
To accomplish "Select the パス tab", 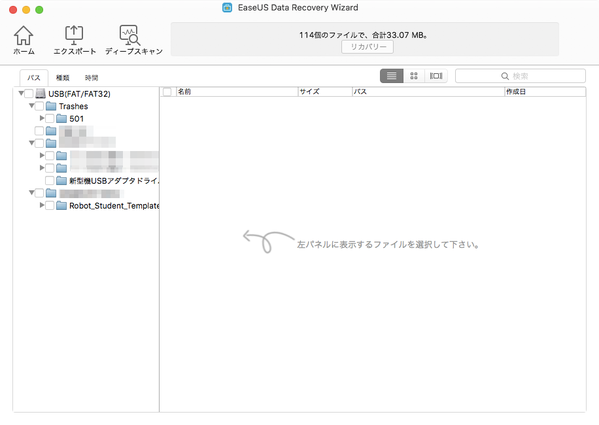I will (x=34, y=78).
